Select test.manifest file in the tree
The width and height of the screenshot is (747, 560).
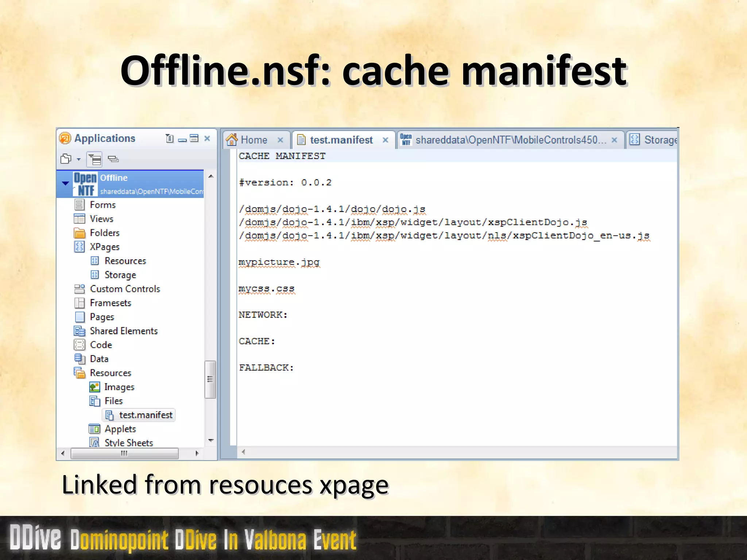[146, 415]
